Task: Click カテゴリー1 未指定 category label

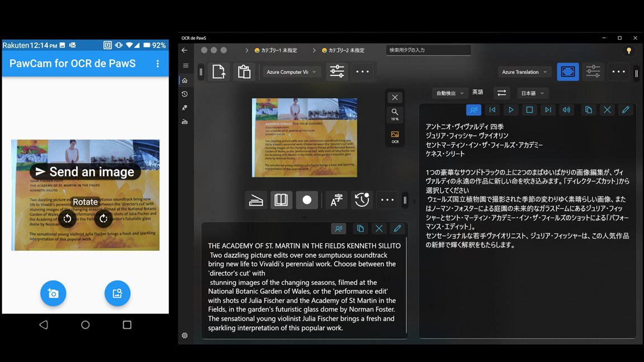Action: click(x=277, y=50)
